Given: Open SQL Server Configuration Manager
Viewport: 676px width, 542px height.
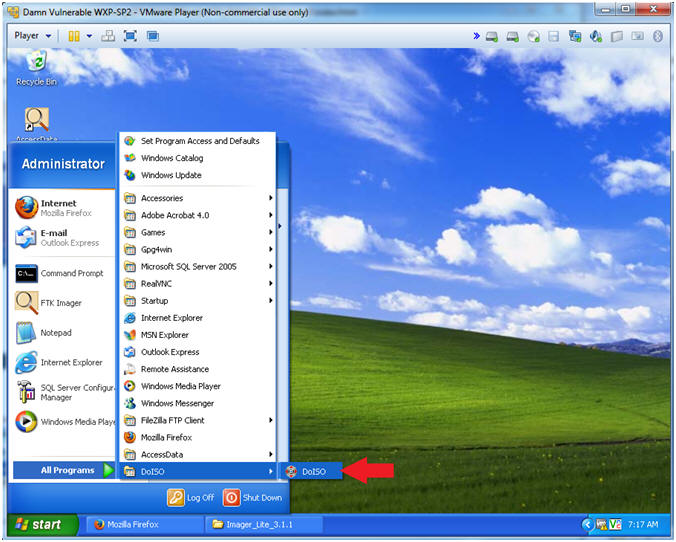Looking at the screenshot, I should pyautogui.click(x=64, y=392).
